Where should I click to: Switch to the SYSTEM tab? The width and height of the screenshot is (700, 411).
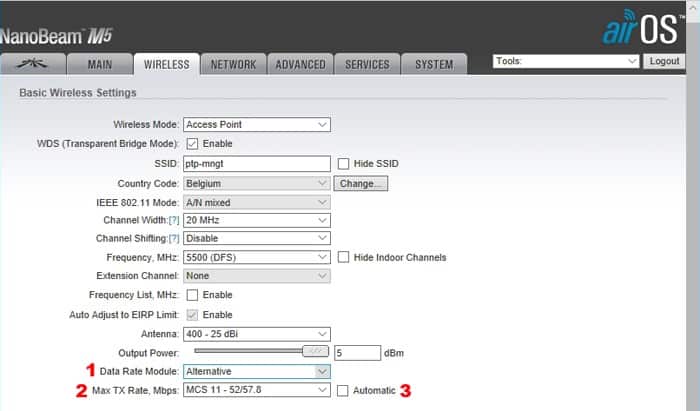(x=434, y=64)
